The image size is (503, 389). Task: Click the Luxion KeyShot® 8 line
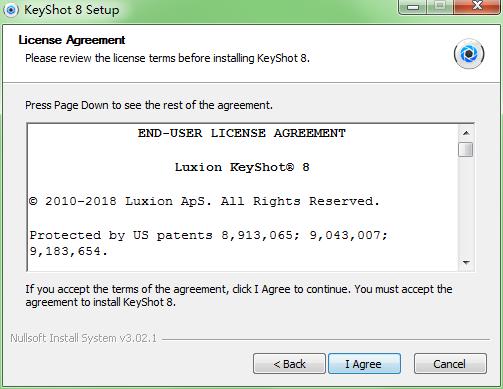pyautogui.click(x=242, y=167)
